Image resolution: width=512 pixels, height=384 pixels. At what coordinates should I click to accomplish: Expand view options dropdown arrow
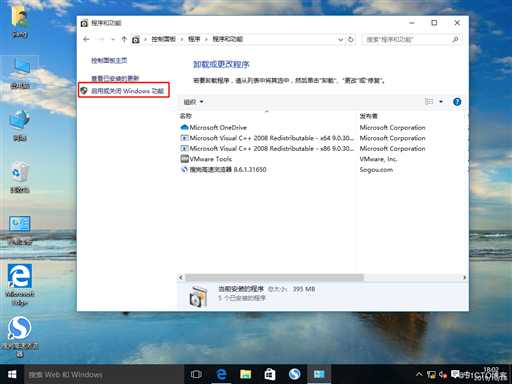click(x=441, y=101)
